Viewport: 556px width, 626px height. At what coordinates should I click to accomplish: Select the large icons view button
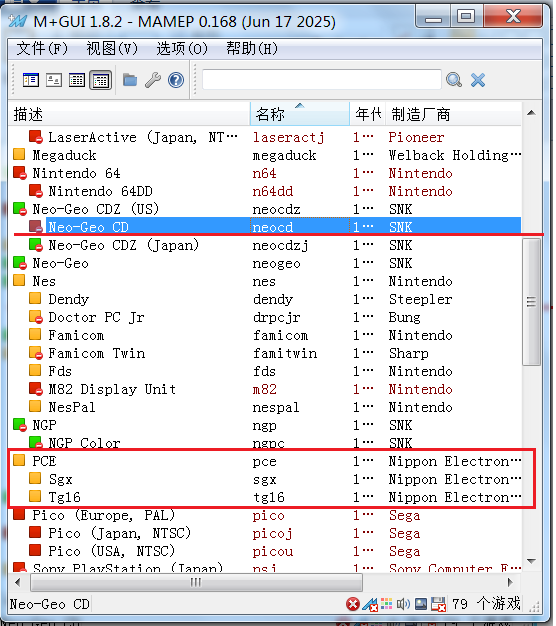point(54,80)
